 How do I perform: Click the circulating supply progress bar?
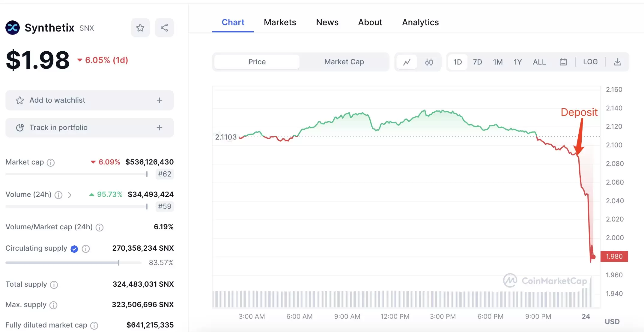[x=73, y=263]
